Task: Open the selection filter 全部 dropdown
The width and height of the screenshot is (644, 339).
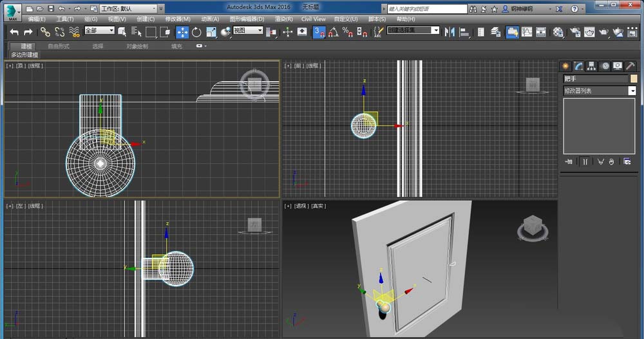Action: point(99,31)
